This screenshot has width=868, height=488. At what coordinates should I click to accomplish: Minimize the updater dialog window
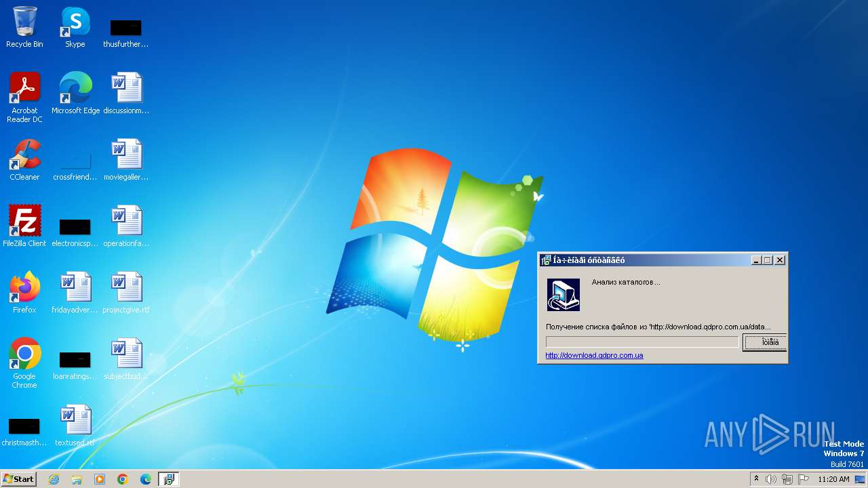coord(756,260)
